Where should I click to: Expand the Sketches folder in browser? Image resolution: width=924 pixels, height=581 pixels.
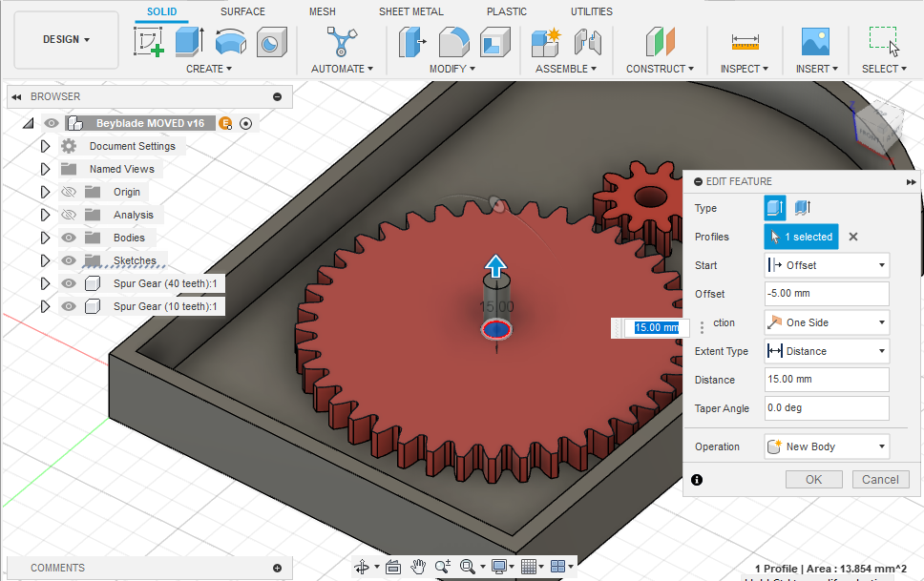[x=46, y=259]
